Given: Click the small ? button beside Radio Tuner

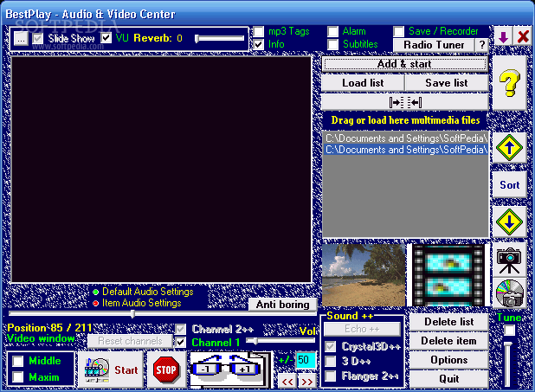Looking at the screenshot, I should point(482,45).
